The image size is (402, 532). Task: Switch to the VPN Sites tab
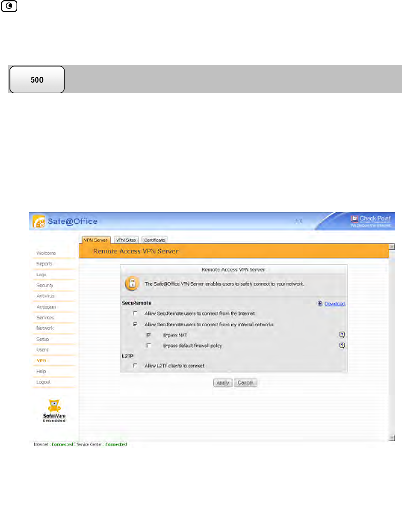click(126, 240)
